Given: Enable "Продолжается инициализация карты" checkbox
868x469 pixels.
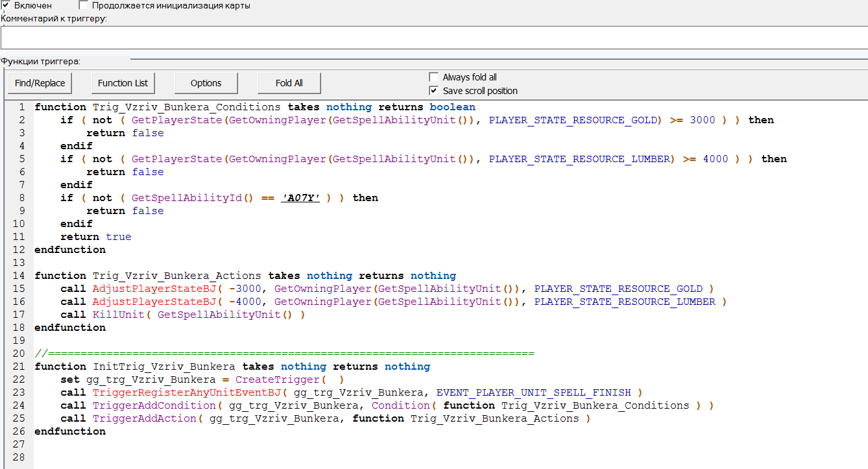Looking at the screenshot, I should [x=83, y=5].
